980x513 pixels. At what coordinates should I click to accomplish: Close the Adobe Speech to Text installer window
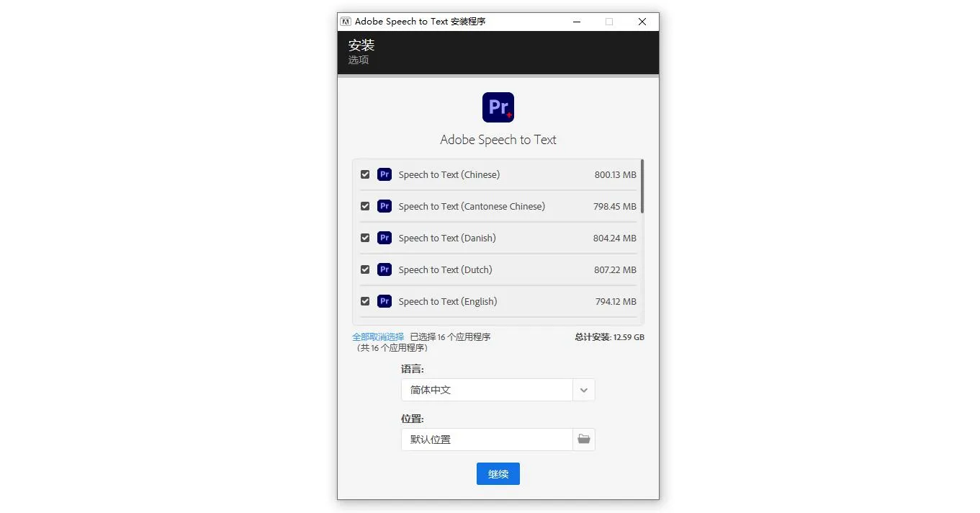[642, 22]
